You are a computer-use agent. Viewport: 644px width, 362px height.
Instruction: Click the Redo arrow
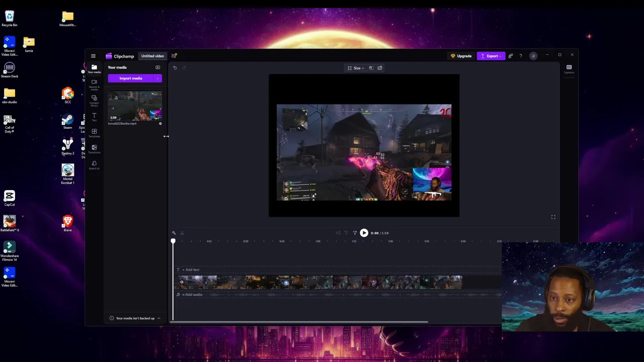tap(184, 68)
